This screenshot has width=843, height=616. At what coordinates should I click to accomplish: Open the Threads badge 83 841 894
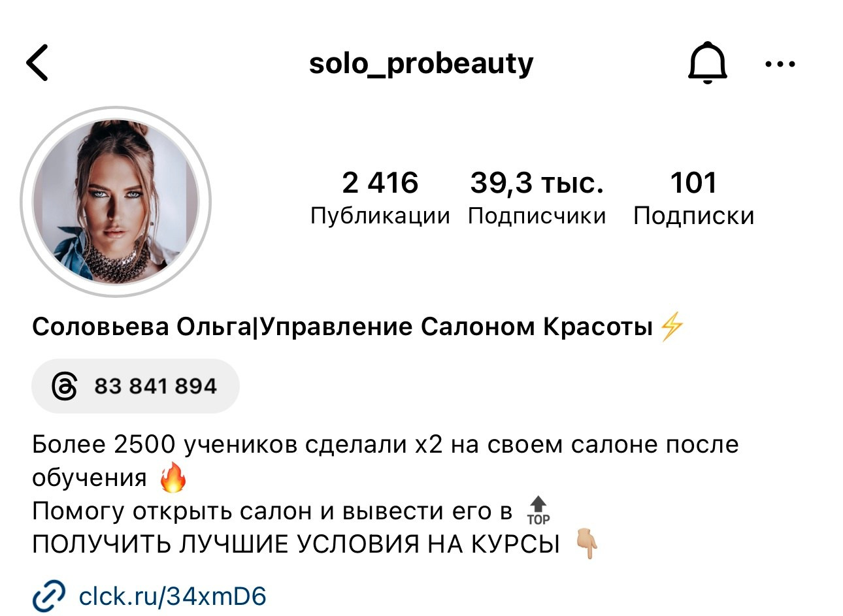click(135, 386)
